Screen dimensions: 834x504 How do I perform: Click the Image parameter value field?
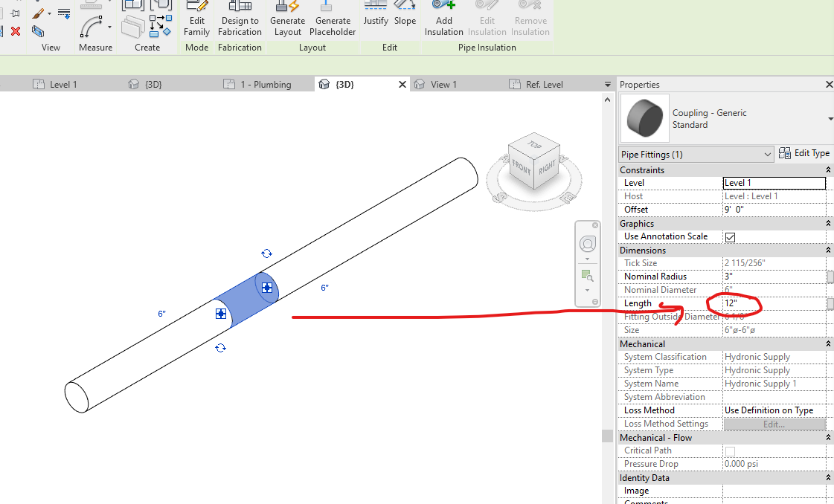point(774,491)
